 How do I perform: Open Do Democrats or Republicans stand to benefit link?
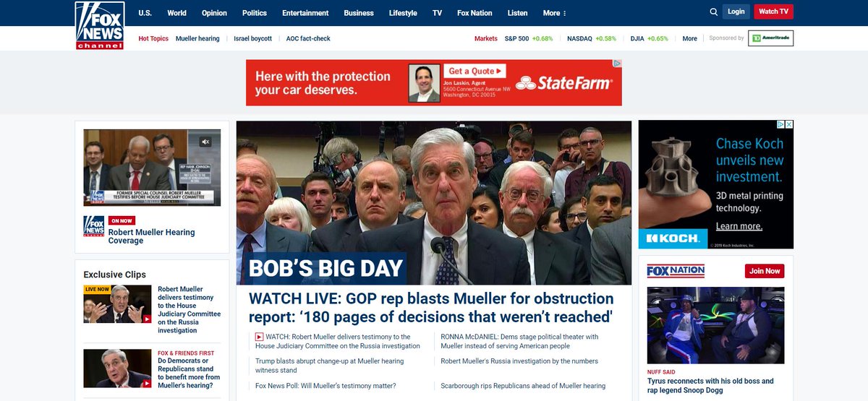[x=189, y=373]
